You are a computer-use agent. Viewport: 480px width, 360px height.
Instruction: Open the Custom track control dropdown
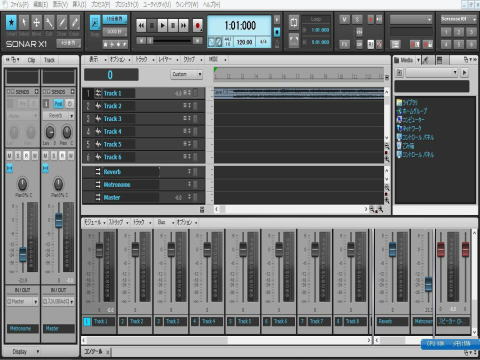coord(187,74)
